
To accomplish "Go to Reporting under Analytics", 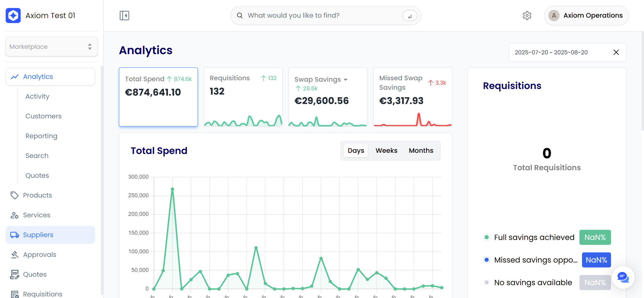I will pos(41,136).
